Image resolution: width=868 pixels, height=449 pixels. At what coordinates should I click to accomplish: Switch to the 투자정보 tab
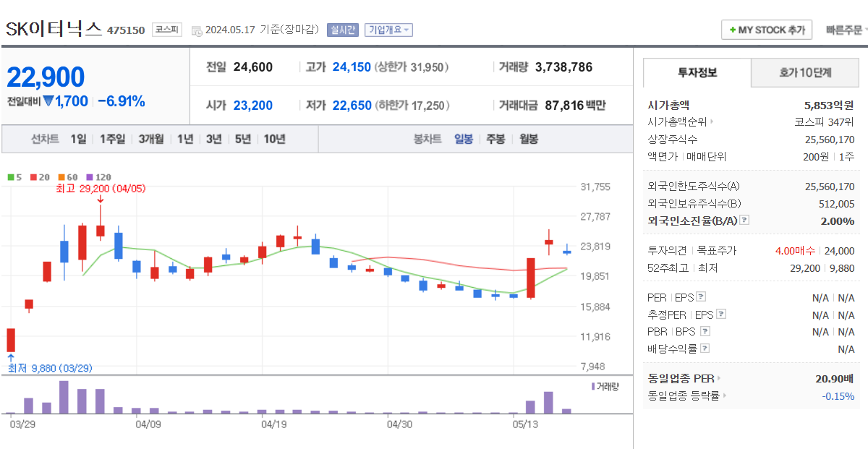(697, 72)
